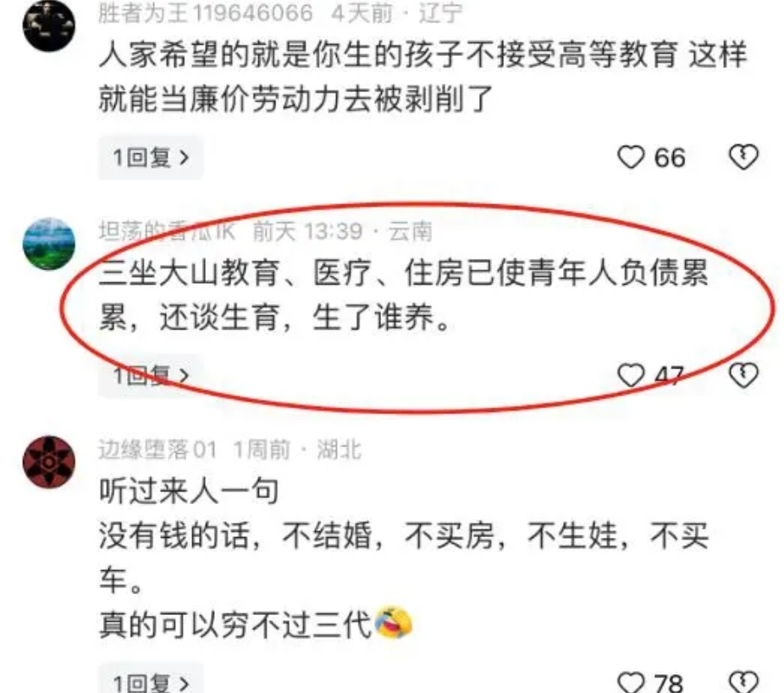The width and height of the screenshot is (784, 693).
Task: Like the comment with 66 likes
Action: click(x=631, y=157)
